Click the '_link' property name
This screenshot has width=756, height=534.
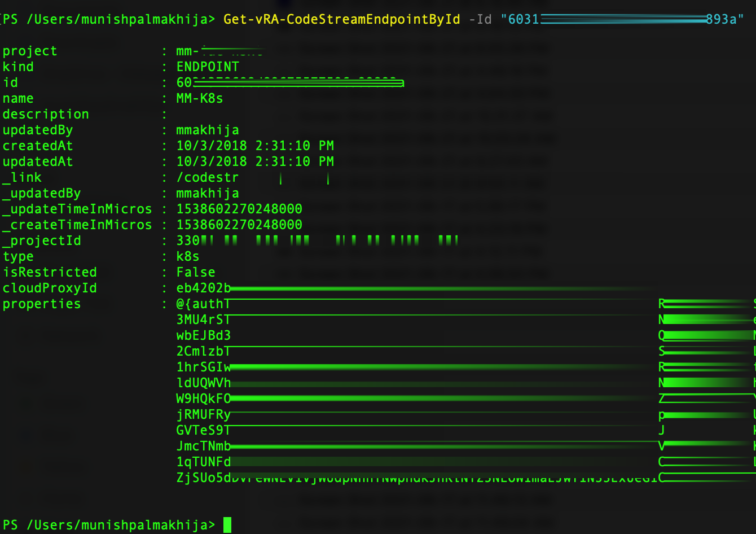tap(22, 177)
